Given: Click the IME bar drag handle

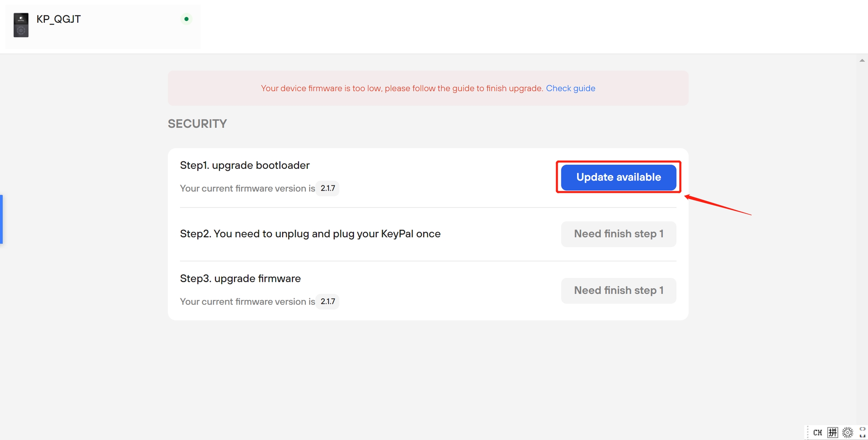Looking at the screenshot, I should point(807,432).
